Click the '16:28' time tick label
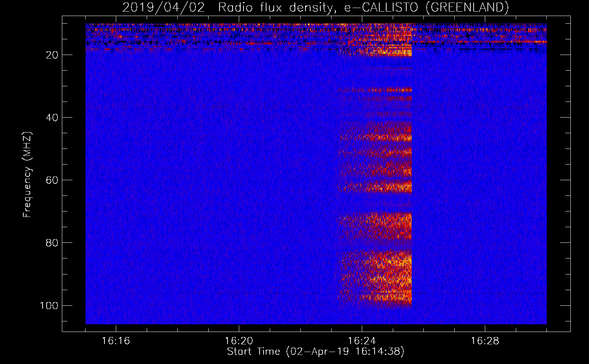This screenshot has height=364, width=589. 485,341
